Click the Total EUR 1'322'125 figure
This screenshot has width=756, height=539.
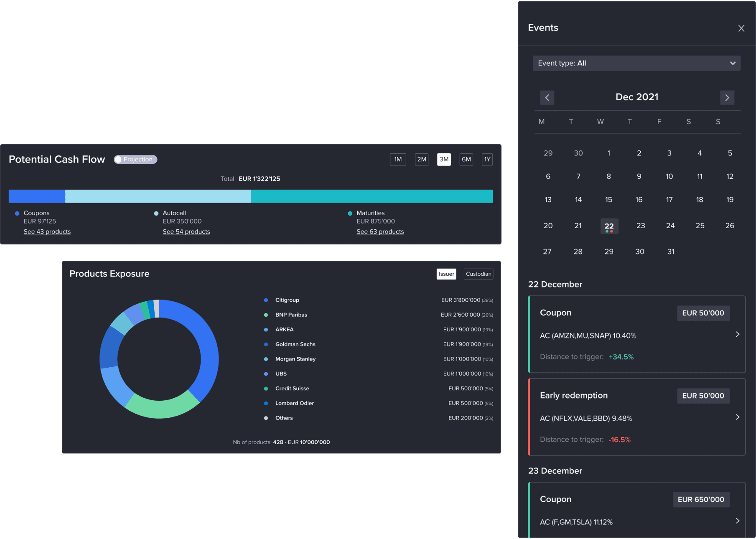click(259, 179)
